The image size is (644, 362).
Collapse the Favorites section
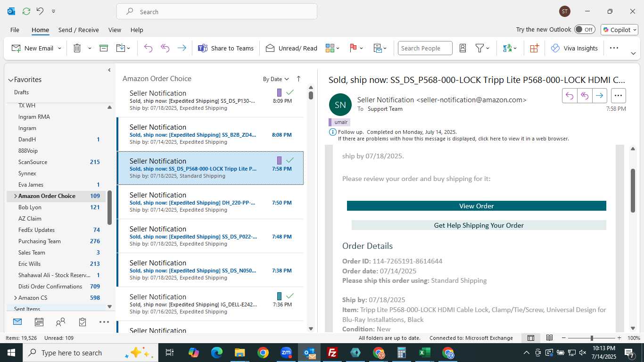11,80
